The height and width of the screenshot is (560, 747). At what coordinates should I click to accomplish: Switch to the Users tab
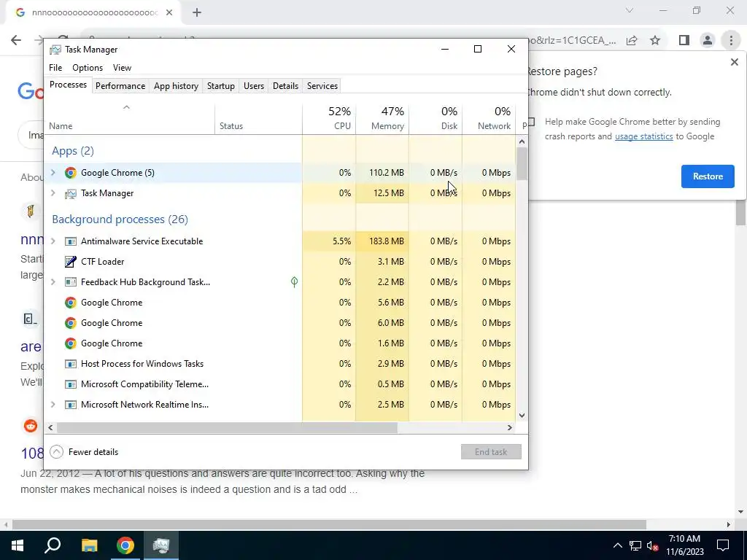(253, 86)
